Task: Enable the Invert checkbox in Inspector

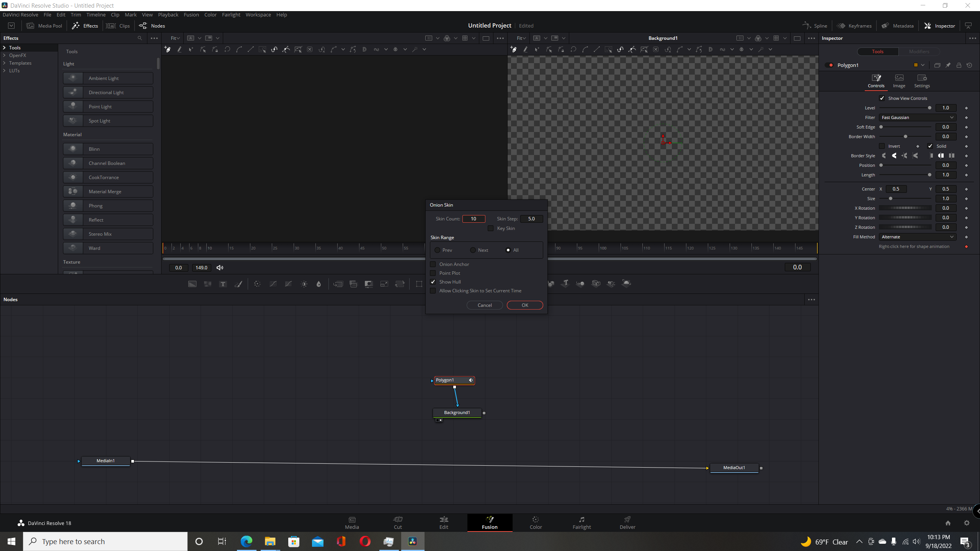Action: click(882, 146)
